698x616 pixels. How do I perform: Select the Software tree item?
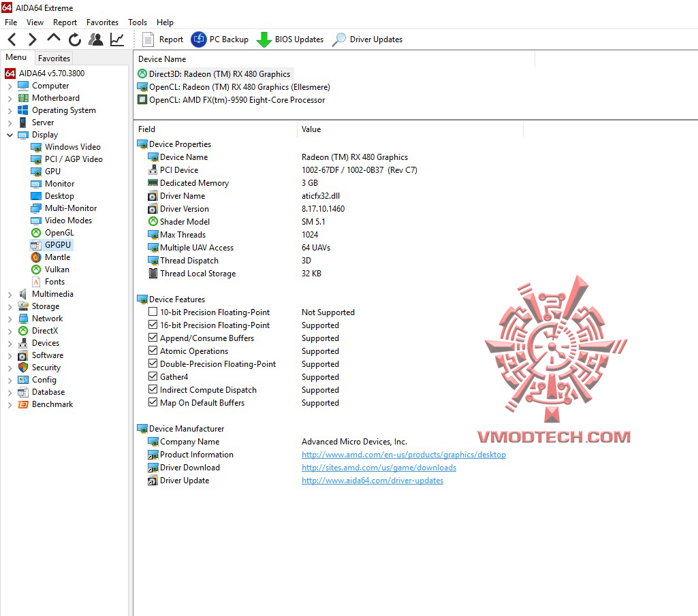(41, 355)
